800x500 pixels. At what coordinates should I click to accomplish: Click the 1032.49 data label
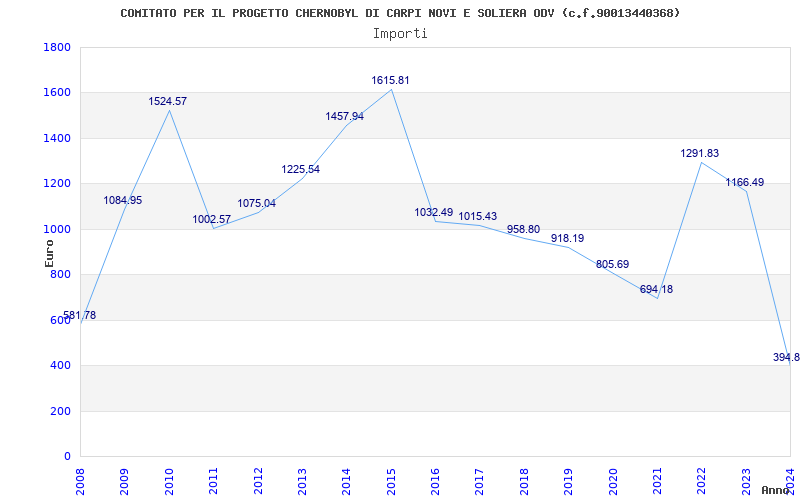434,212
